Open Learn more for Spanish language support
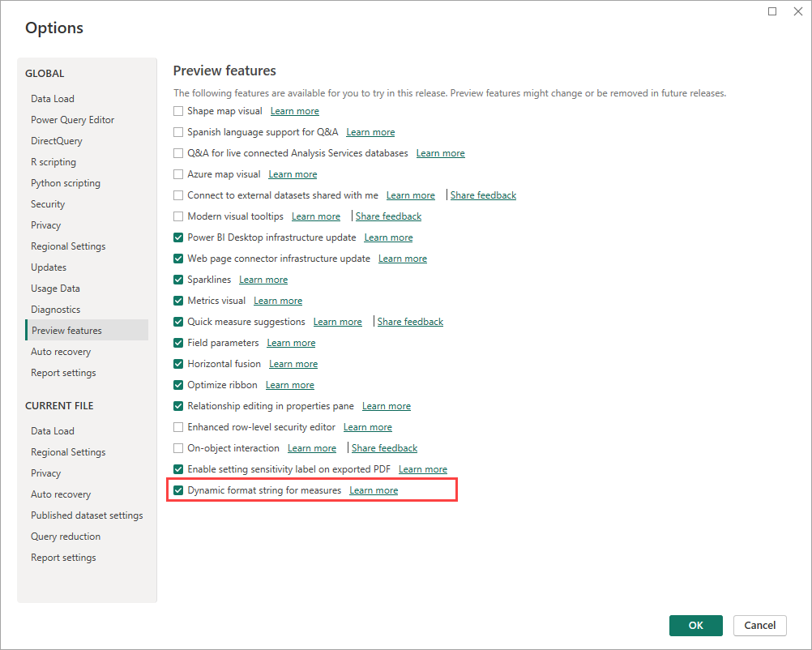This screenshot has height=650, width=812. (370, 132)
